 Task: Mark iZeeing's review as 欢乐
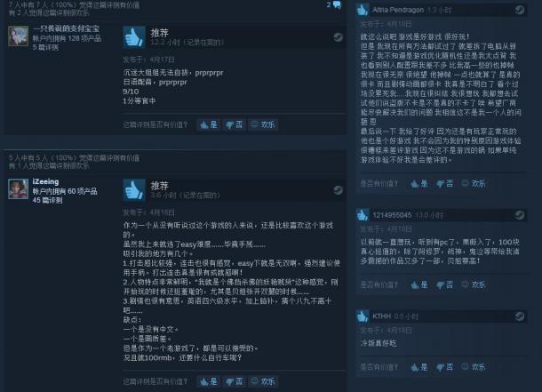(263, 381)
